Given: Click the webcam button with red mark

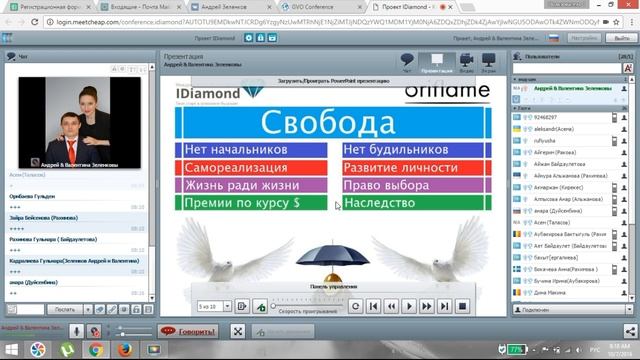Looking at the screenshot, I should (94, 331).
